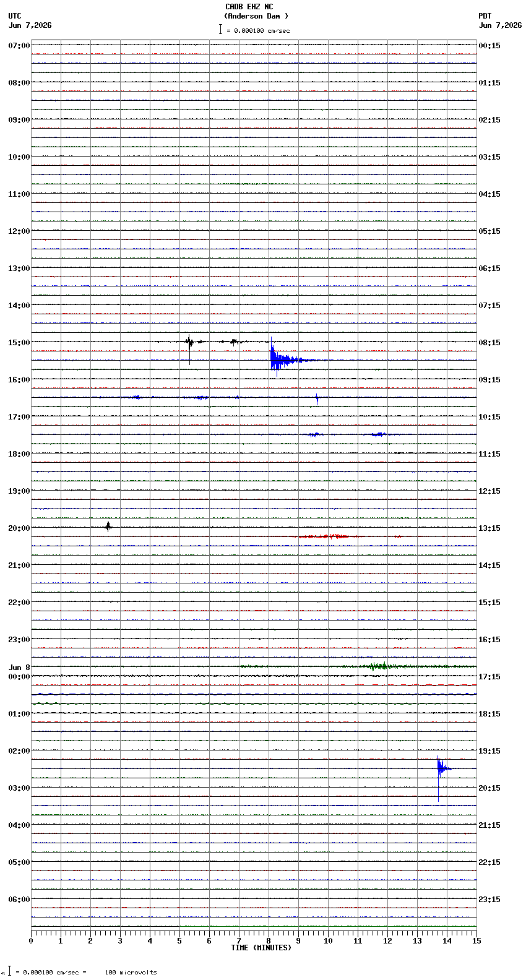Screen dimensions: 526x980
Task: Click the 'TIME (MINUTES)' axis label
Action: (261, 948)
